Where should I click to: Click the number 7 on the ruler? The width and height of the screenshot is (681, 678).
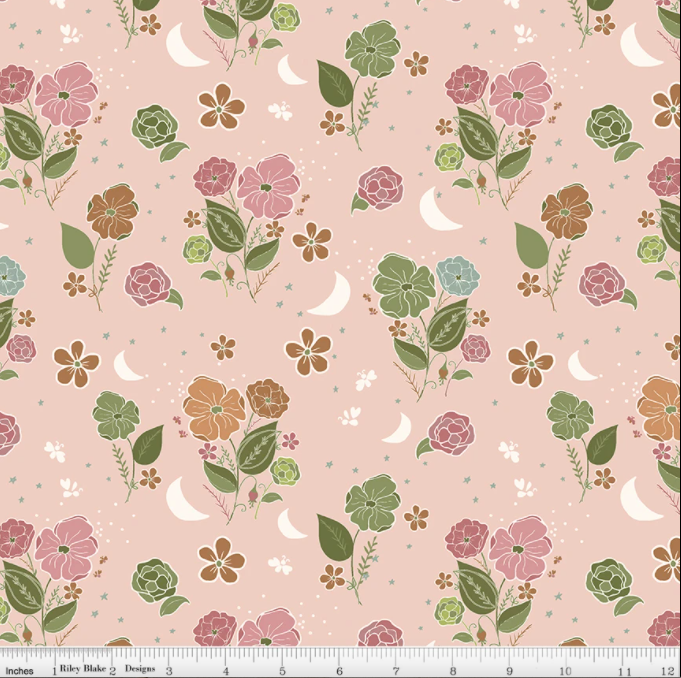point(397,669)
